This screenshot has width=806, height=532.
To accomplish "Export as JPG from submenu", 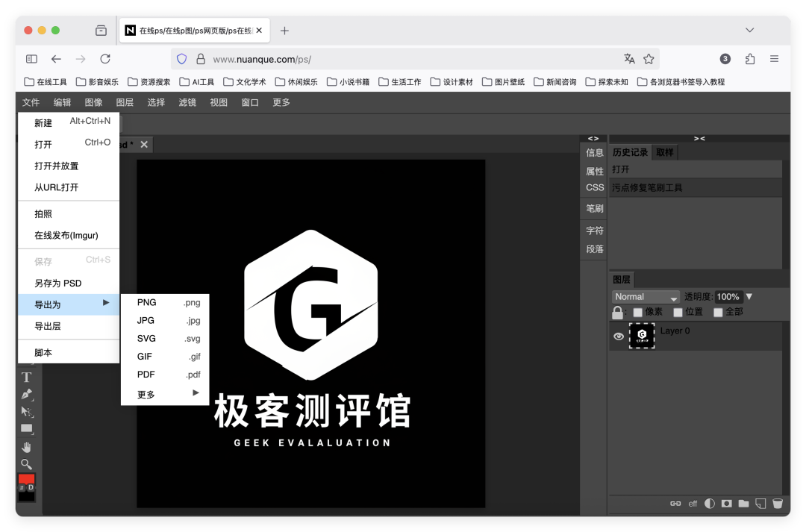I will [x=165, y=321].
